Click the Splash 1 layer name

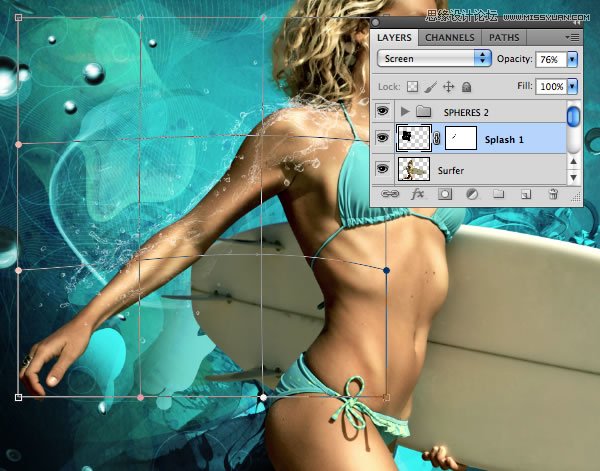(x=504, y=140)
